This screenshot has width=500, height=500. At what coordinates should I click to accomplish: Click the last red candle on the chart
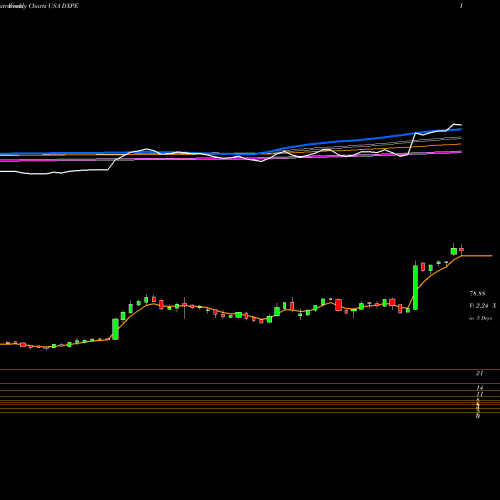[462, 249]
